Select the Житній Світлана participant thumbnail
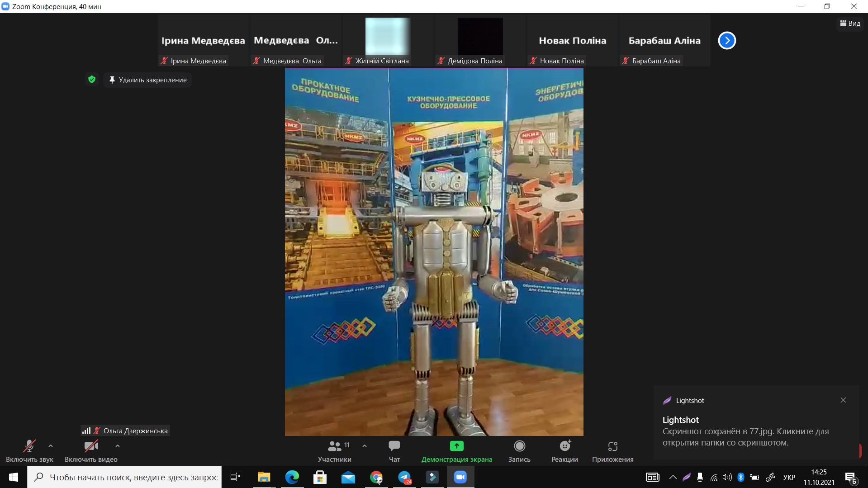Image resolution: width=868 pixels, height=488 pixels. (x=388, y=41)
